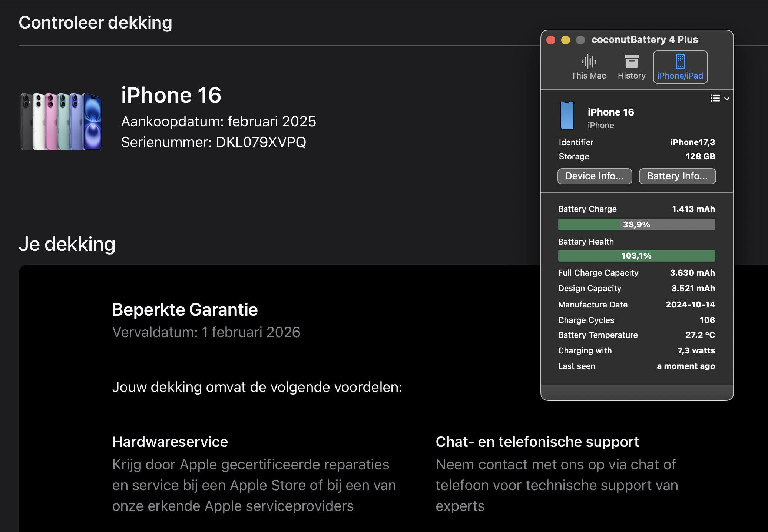Click the Charging with 7,3 watts value
The image size is (768, 532).
(x=696, y=350)
